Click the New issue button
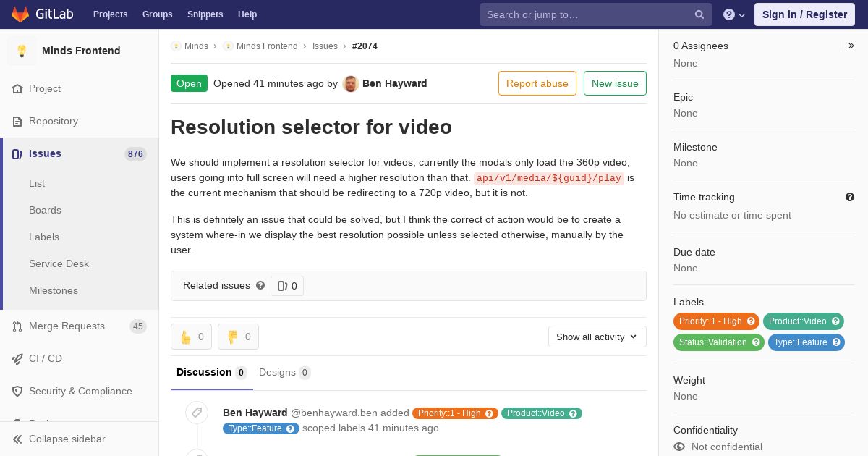868x456 pixels. click(615, 83)
